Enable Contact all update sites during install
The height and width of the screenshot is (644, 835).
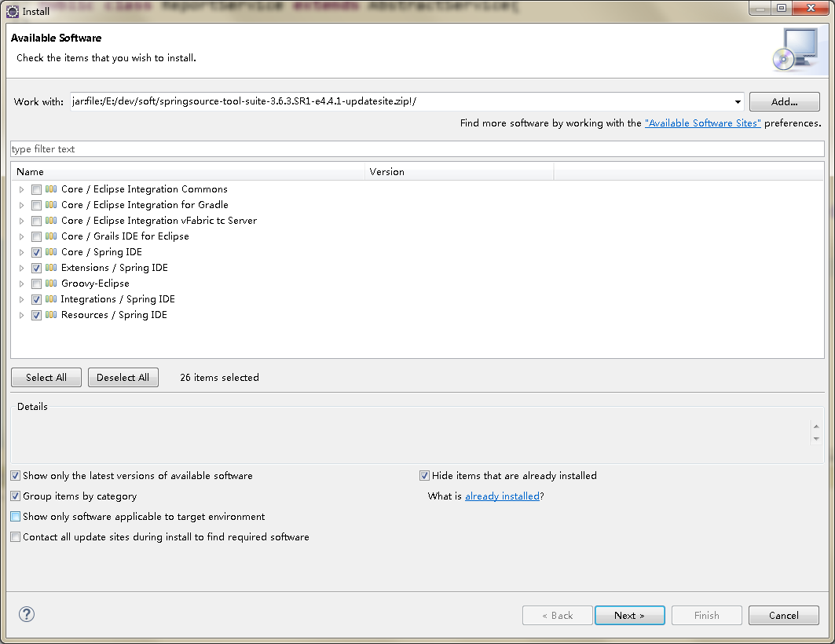16,537
